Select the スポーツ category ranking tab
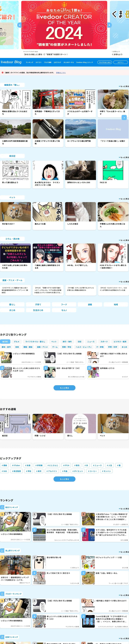This screenshot has height=644, width=129. [104, 342]
